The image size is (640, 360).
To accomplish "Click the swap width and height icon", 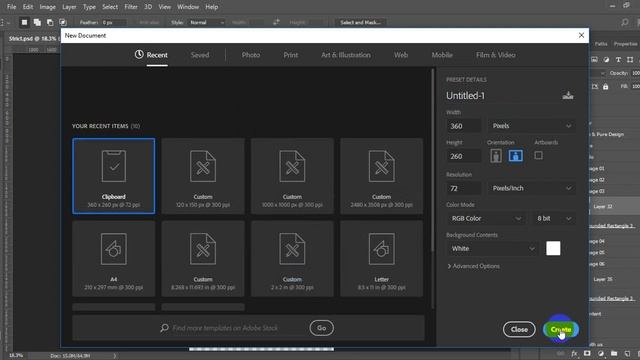I will 276,22.
